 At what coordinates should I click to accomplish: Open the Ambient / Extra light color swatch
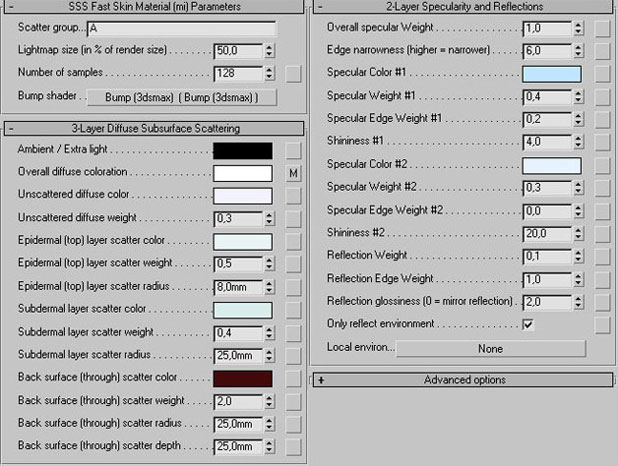click(243, 151)
